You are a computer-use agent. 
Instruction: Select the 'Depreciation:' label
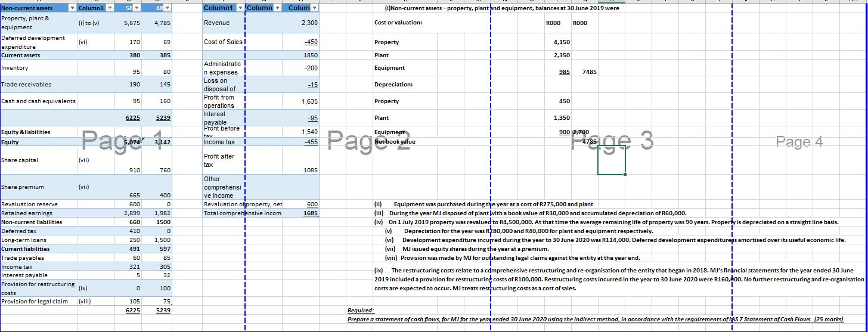tap(394, 85)
